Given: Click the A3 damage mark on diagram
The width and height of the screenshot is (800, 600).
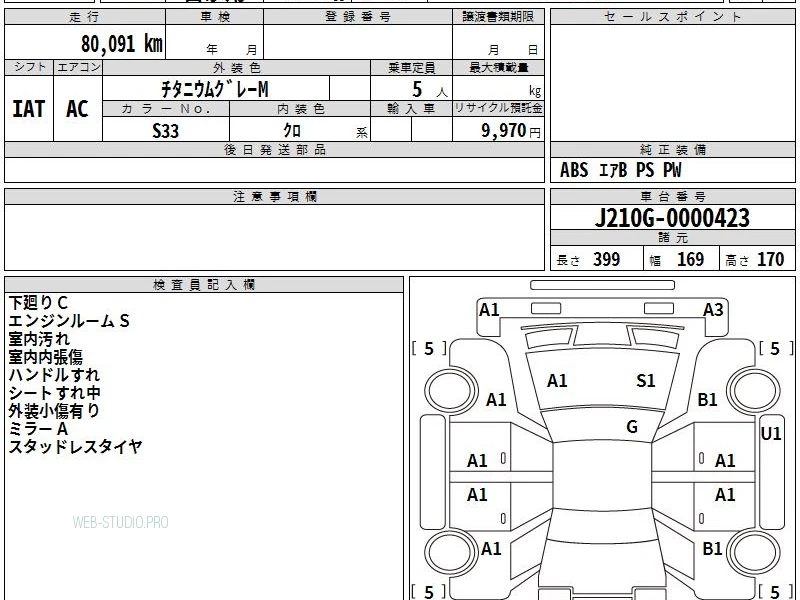Looking at the screenshot, I should [x=713, y=310].
